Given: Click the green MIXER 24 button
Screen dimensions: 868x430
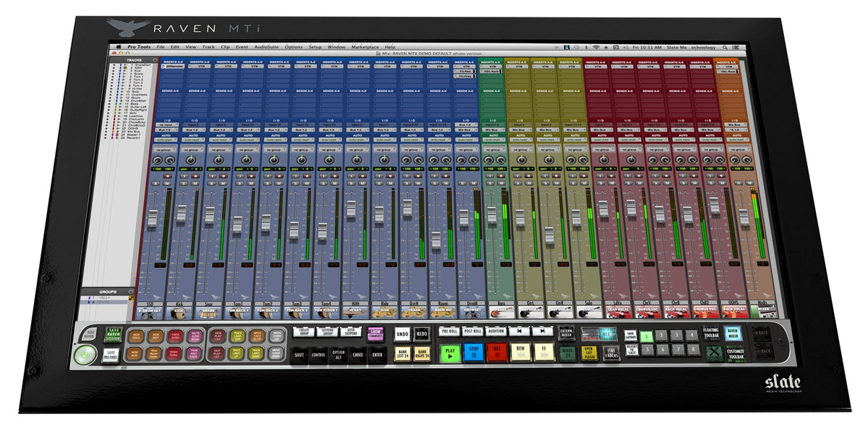Looking at the screenshot, I should pyautogui.click(x=567, y=353).
